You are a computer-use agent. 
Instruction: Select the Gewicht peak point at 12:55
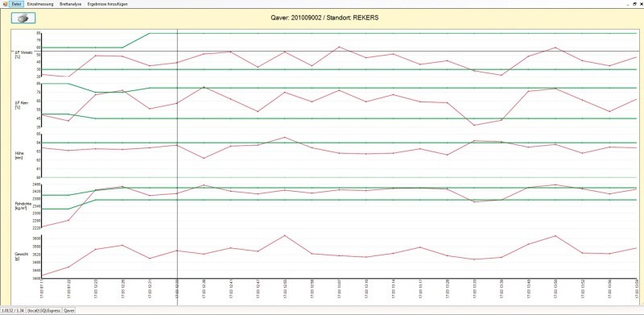(x=285, y=235)
